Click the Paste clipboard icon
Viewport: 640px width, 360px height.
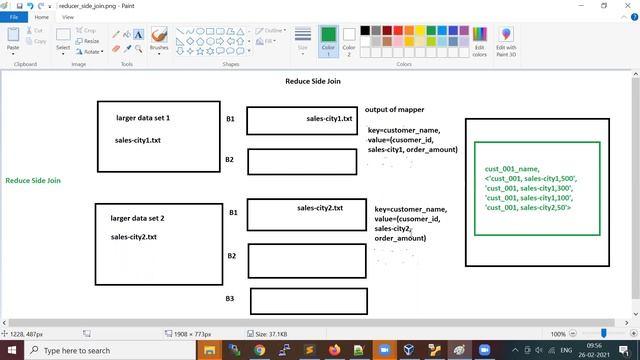[13, 35]
